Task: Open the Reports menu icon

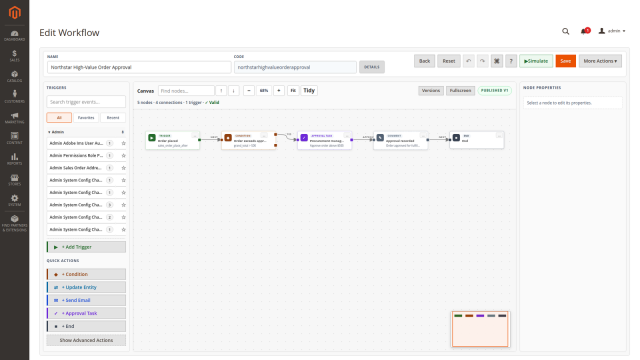Action: pyautogui.click(x=15, y=159)
